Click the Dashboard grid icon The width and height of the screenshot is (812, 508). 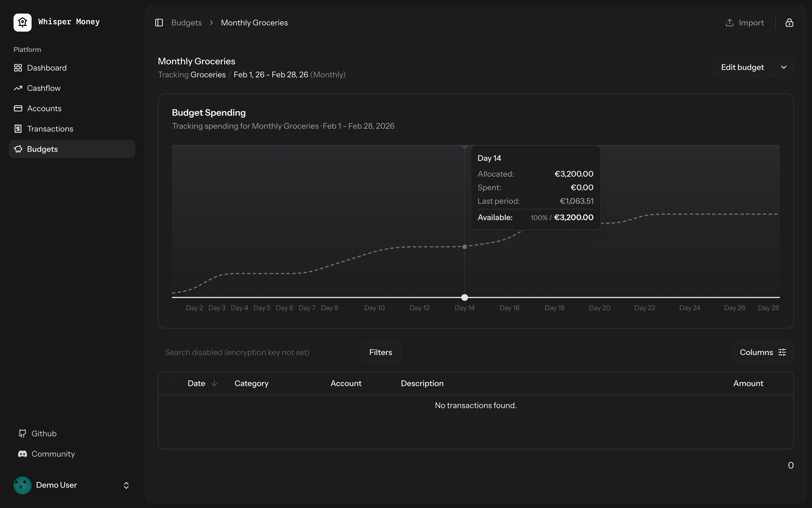[18, 68]
